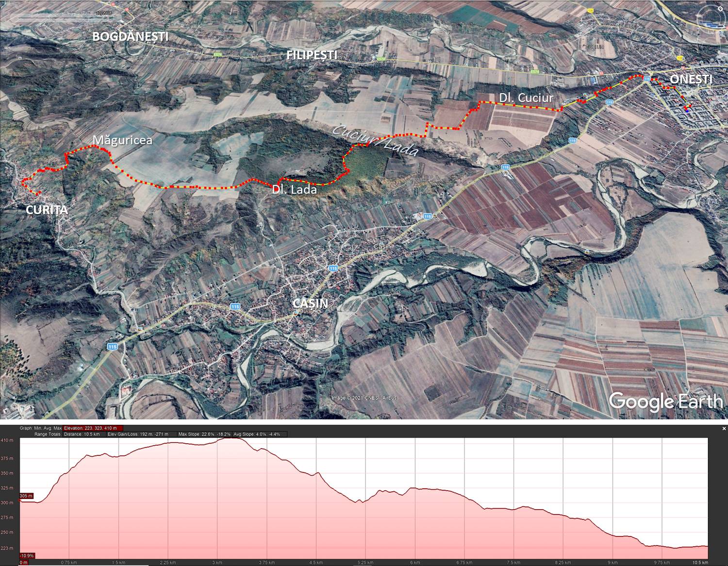Click the historical imagery time slider
The height and width of the screenshot is (566, 728).
pyautogui.click(x=62, y=18)
